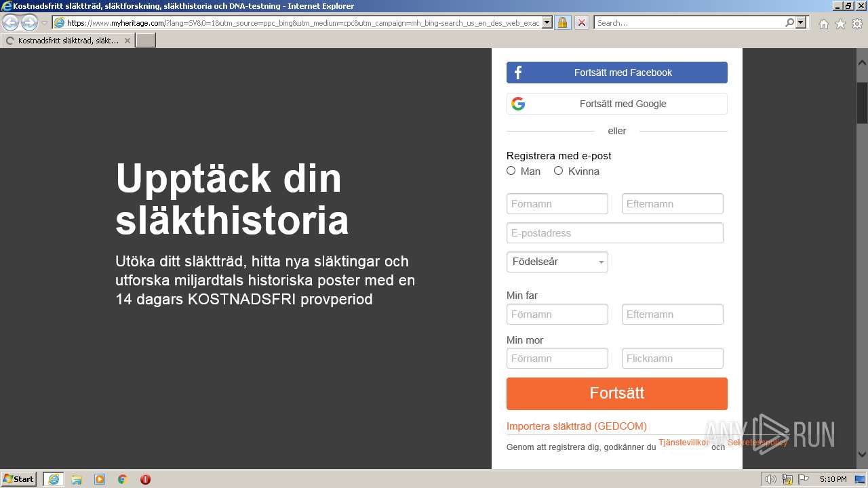Click the search magnifier icon

click(789, 23)
